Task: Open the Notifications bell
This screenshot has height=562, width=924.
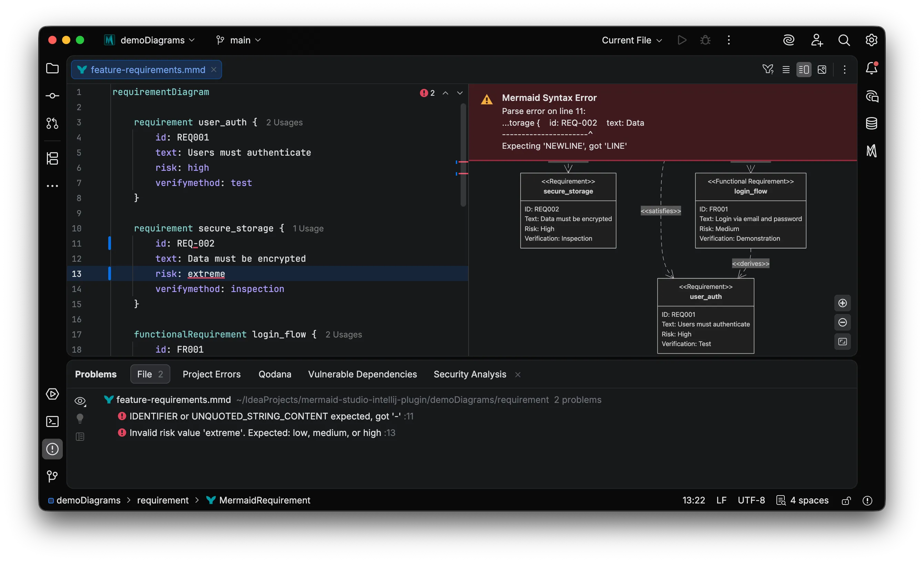Action: [x=871, y=69]
